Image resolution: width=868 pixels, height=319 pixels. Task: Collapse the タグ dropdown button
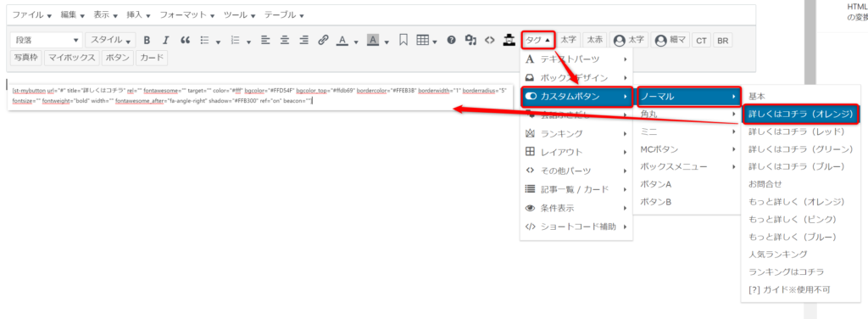point(537,40)
